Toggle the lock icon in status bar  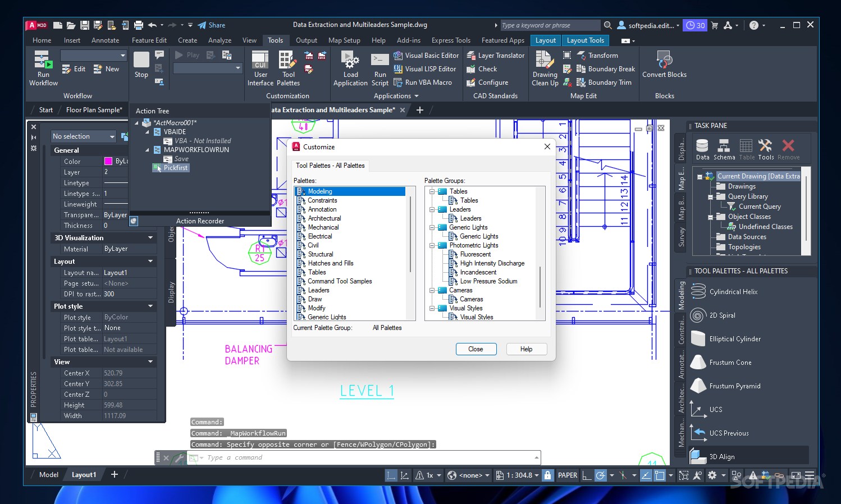pos(547,475)
